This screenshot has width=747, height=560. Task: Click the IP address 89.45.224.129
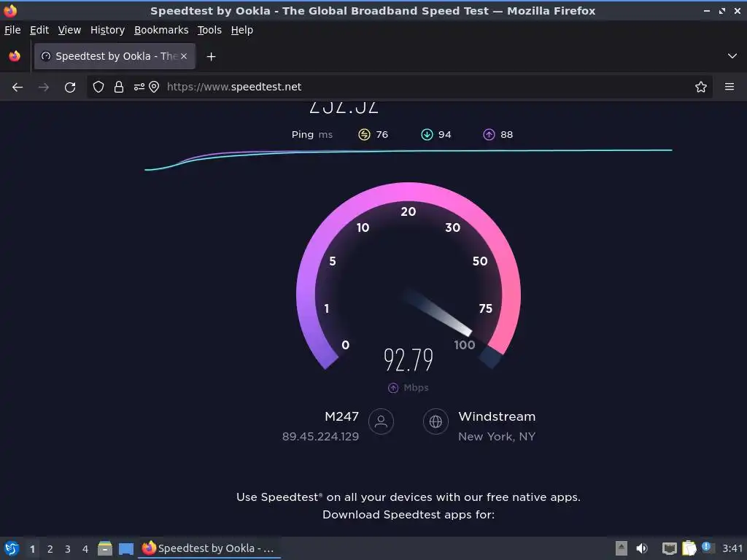[x=320, y=437]
